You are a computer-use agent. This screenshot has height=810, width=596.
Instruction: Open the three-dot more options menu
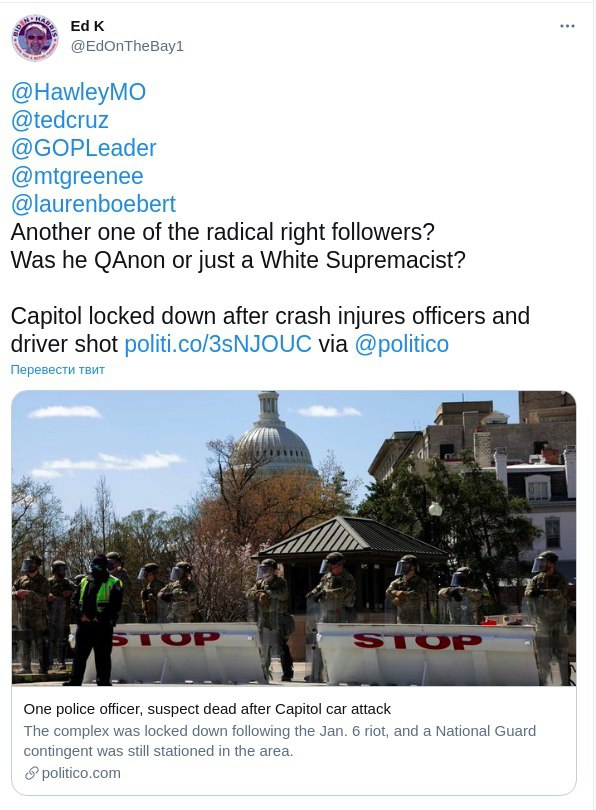pos(567,26)
